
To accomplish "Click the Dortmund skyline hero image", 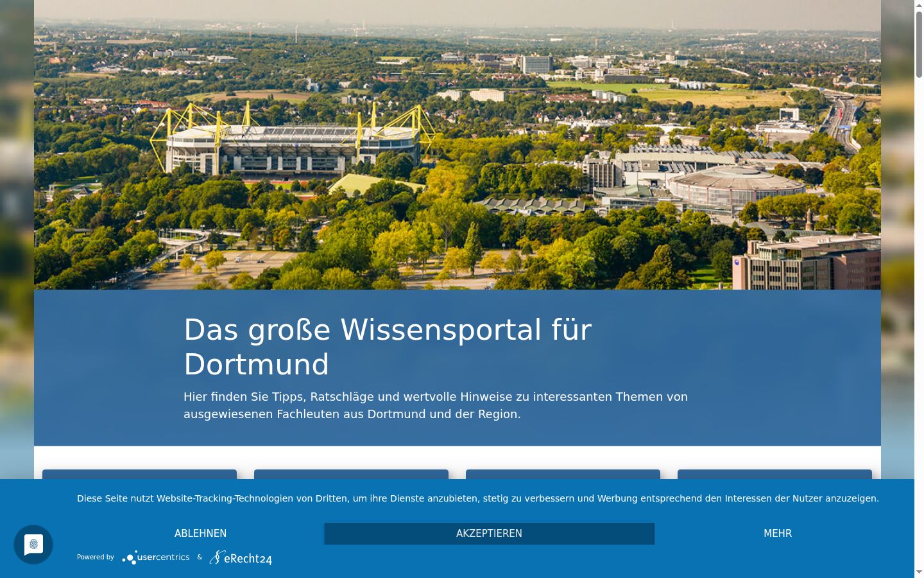I will click(x=458, y=144).
